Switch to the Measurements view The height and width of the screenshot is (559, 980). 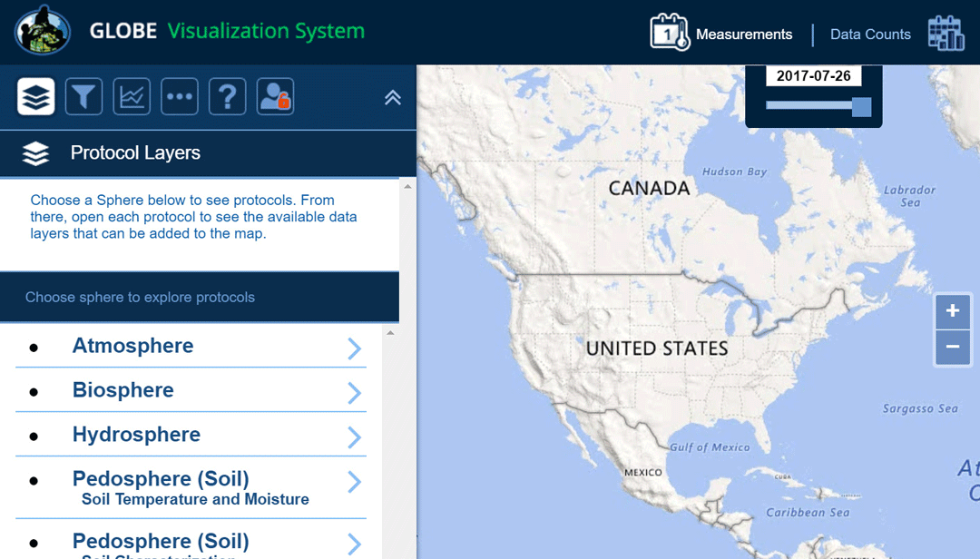743,34
